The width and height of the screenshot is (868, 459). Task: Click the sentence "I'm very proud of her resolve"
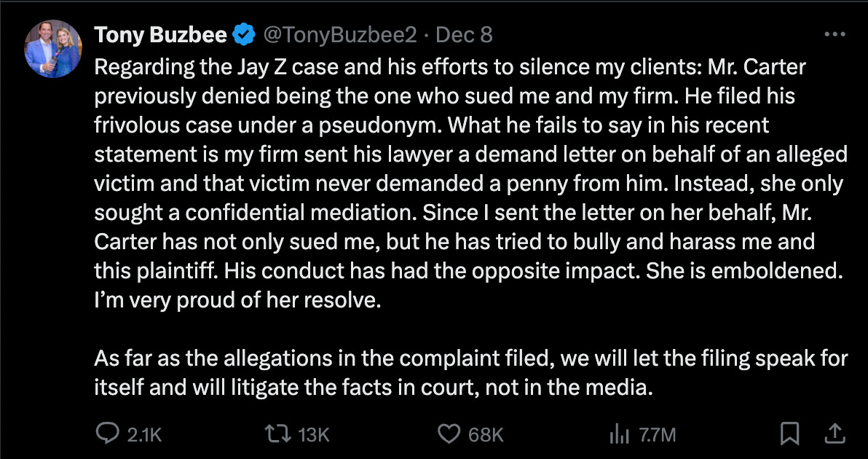point(238,301)
